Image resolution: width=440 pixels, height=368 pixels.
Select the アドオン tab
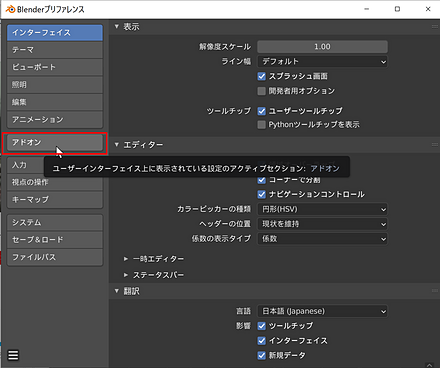point(55,143)
